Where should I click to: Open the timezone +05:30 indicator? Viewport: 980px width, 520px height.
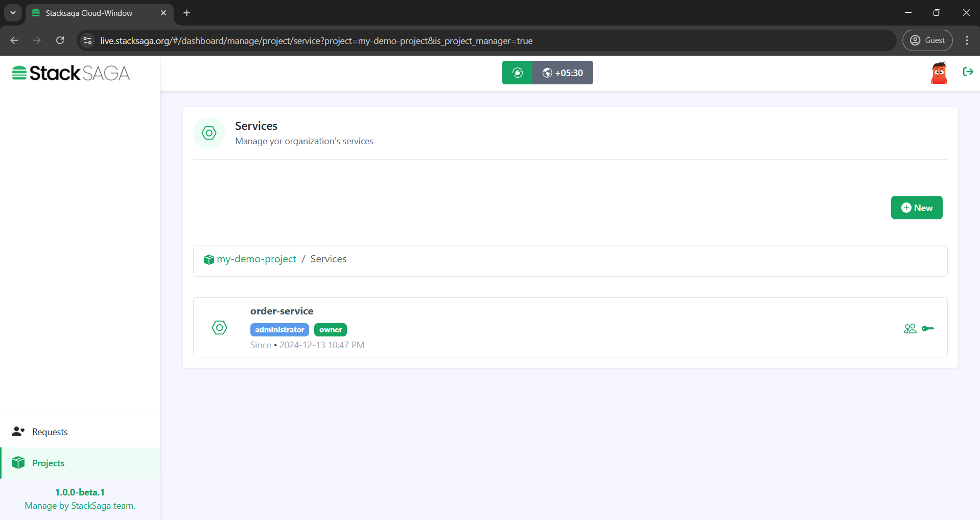[x=564, y=73]
